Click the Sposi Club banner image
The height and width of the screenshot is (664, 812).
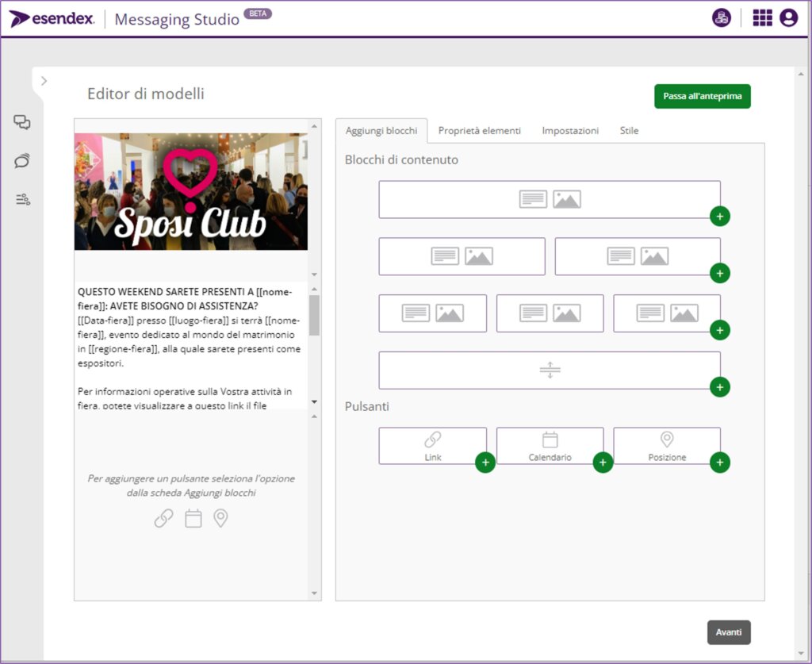pos(190,191)
